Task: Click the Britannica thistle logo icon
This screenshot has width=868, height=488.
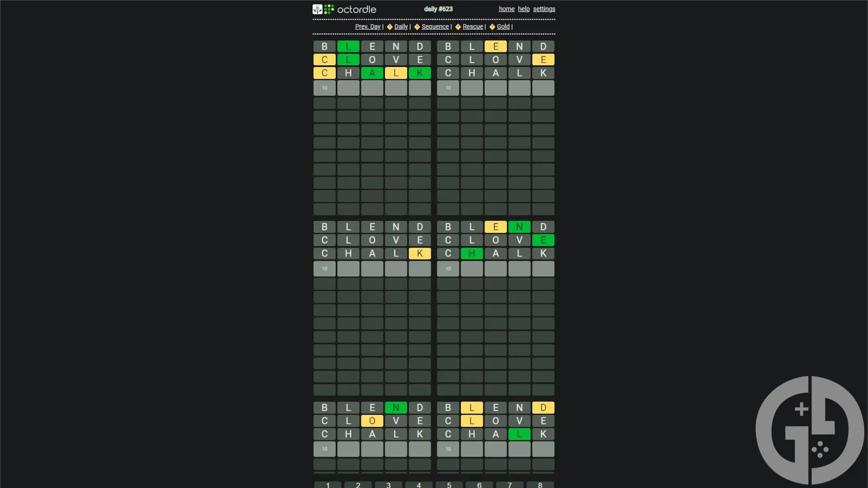Action: [317, 9]
